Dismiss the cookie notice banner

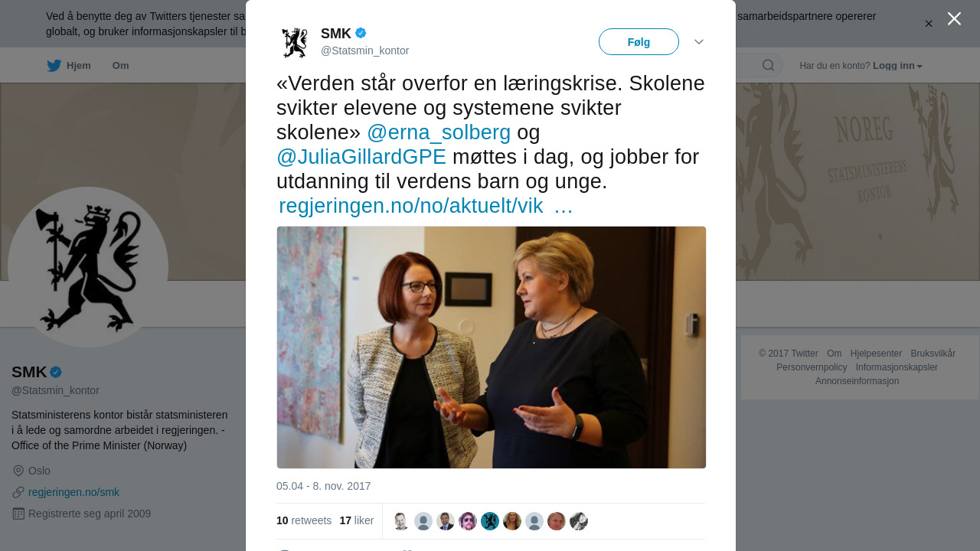(929, 24)
